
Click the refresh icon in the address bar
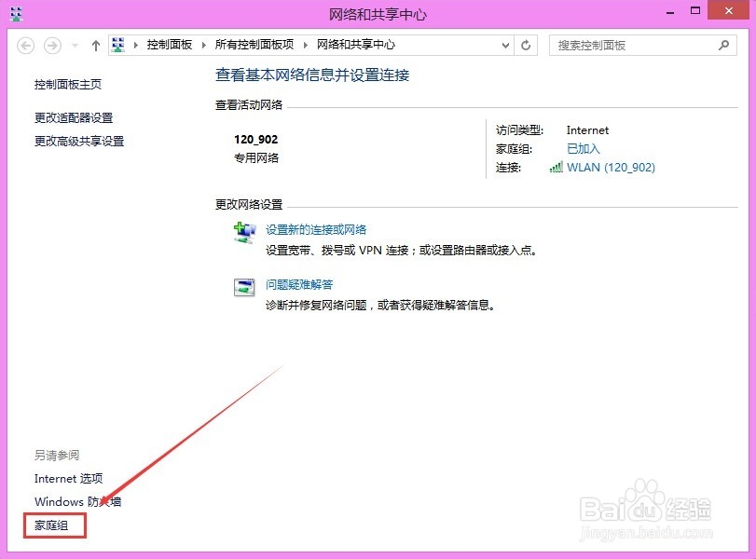523,44
